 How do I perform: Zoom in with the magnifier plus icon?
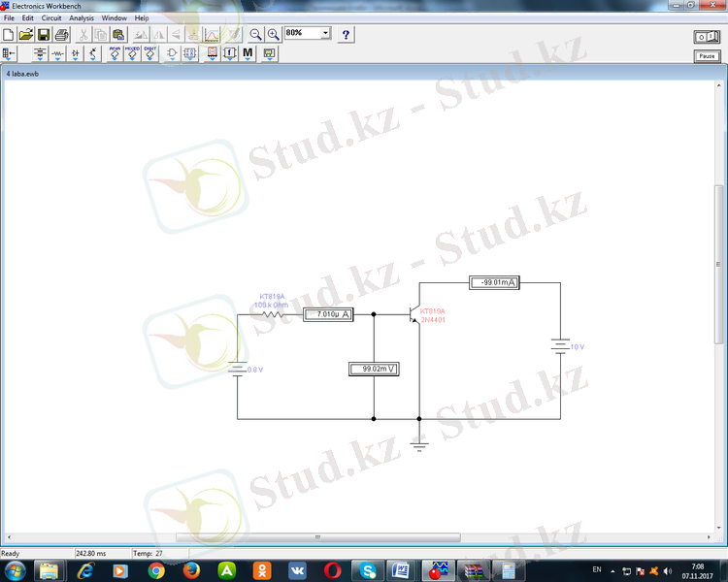273,35
